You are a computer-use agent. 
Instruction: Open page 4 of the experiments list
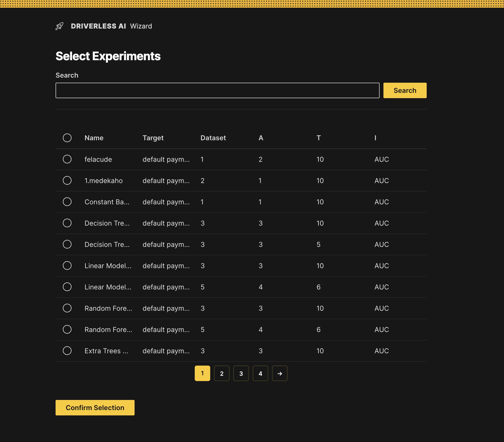[260, 373]
